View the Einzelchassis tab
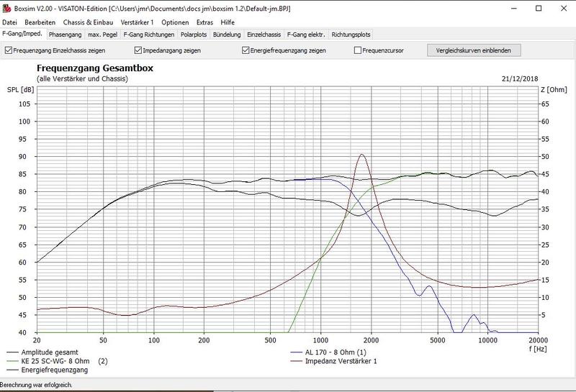 264,34
